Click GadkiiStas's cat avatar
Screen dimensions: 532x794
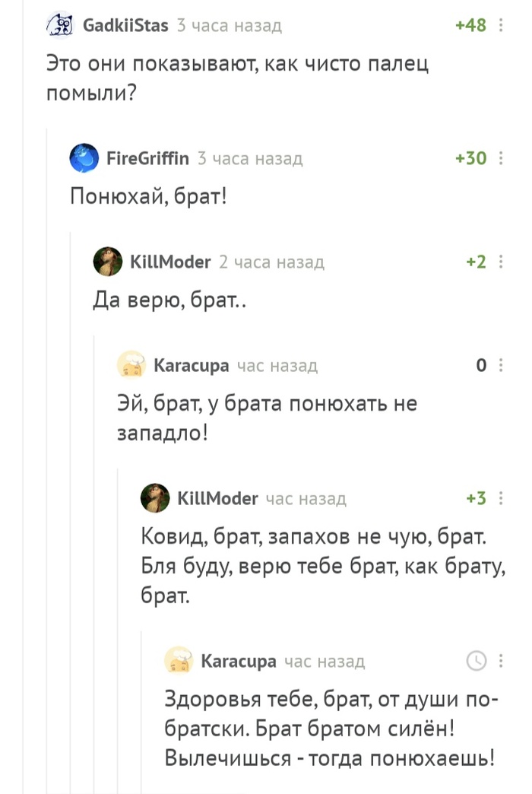(x=59, y=26)
